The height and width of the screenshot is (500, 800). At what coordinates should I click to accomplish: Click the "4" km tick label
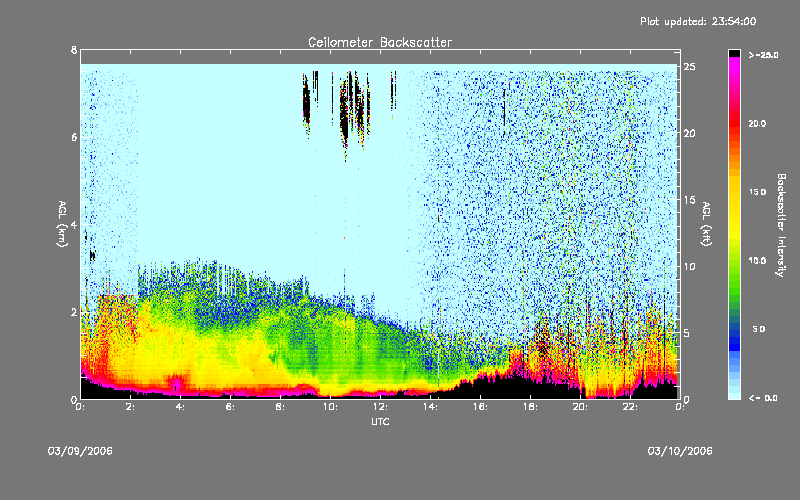click(x=74, y=224)
